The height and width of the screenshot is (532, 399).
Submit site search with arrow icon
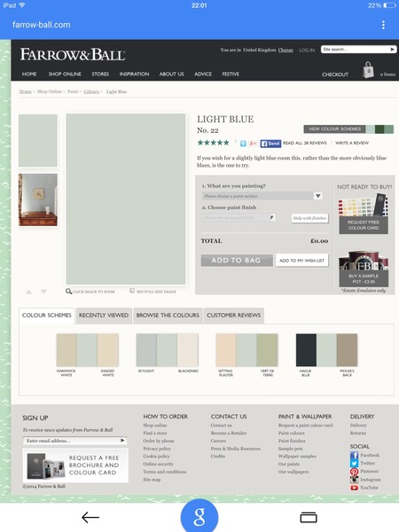tap(392, 49)
